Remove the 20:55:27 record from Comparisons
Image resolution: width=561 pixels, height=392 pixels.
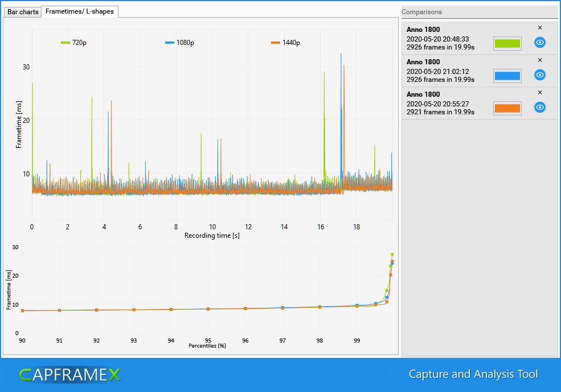click(x=540, y=92)
